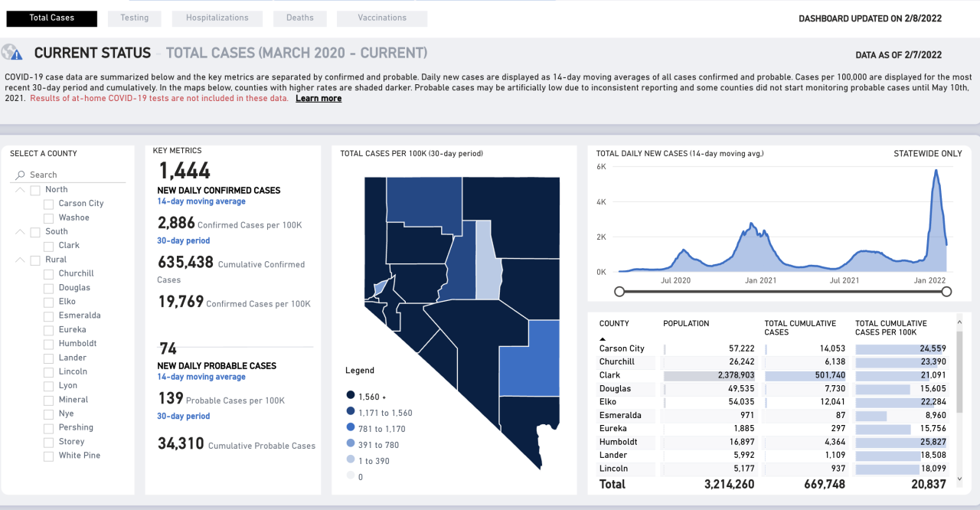The height and width of the screenshot is (510, 980).
Task: Click the left handle of the date range slider
Action: 620,292
